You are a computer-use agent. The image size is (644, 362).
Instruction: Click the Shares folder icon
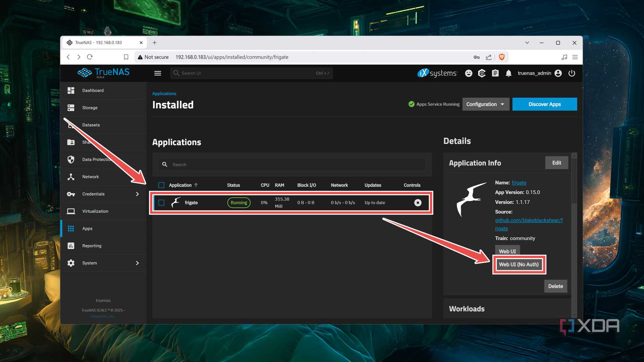(71, 142)
